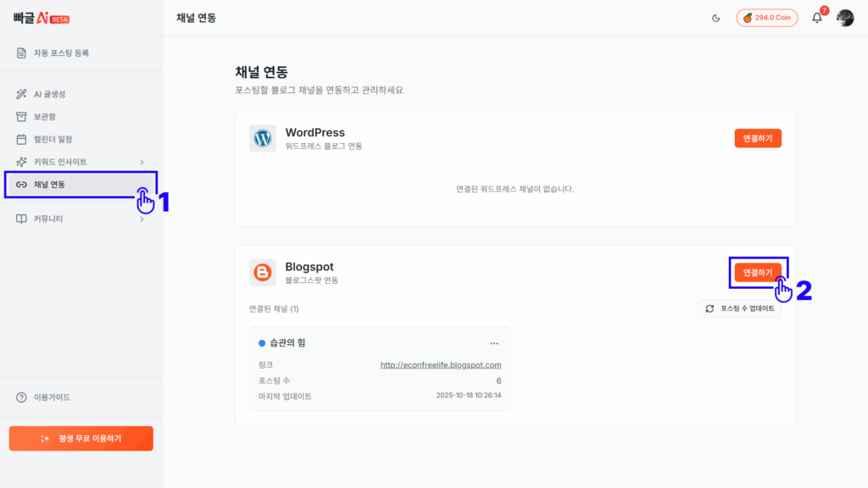Open 이용가이드 help link
The height and width of the screenshot is (488, 868).
click(x=51, y=397)
